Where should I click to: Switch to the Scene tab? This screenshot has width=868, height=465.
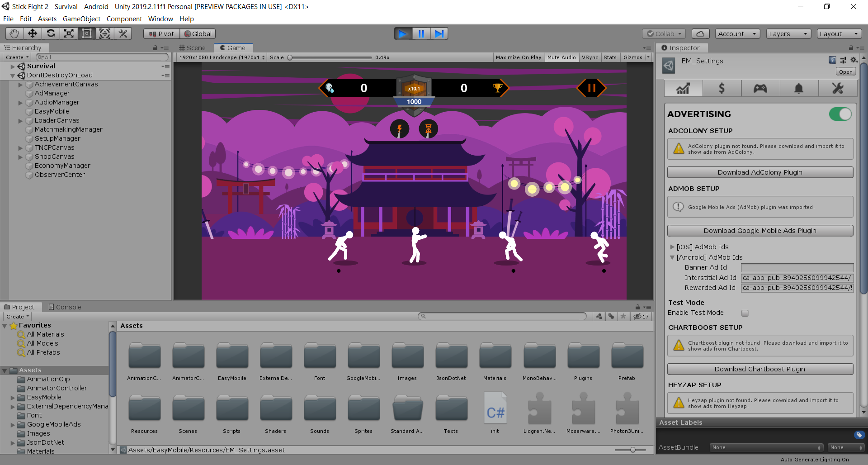coord(192,48)
